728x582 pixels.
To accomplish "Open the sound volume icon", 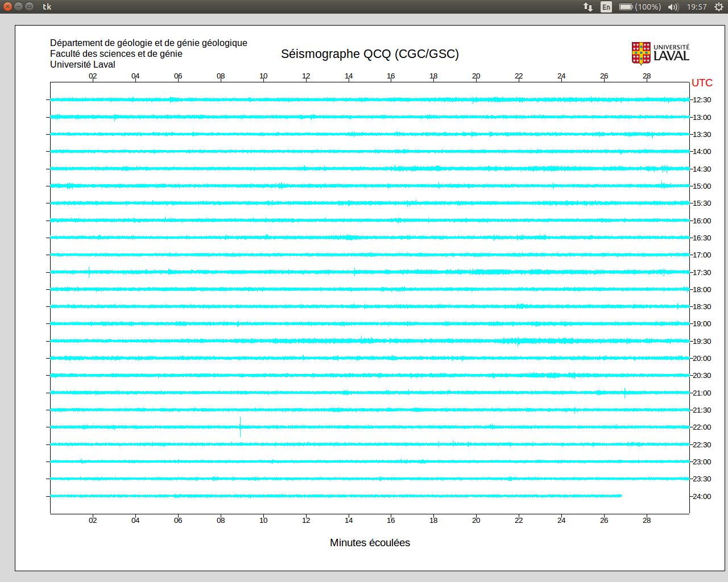I will tap(673, 7).
